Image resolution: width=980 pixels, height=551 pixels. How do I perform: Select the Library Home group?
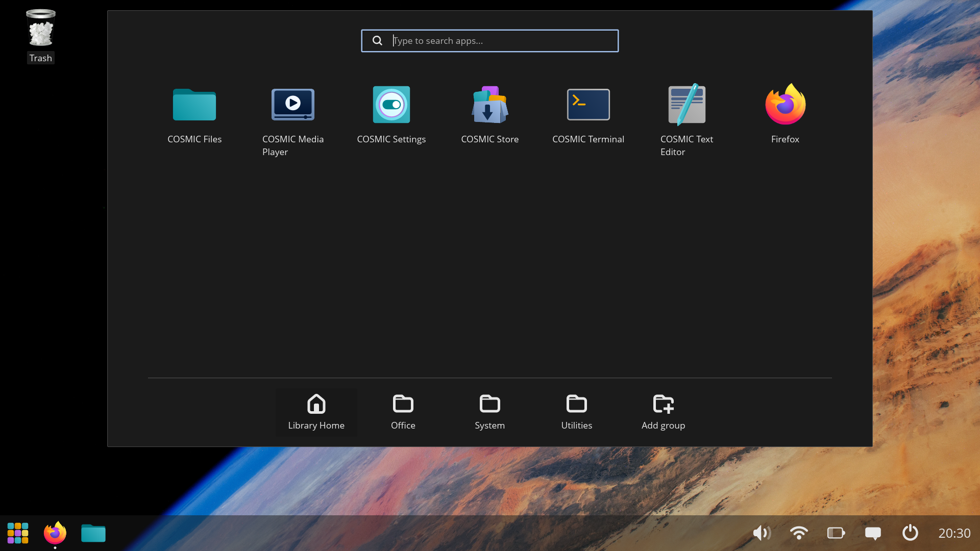click(316, 412)
